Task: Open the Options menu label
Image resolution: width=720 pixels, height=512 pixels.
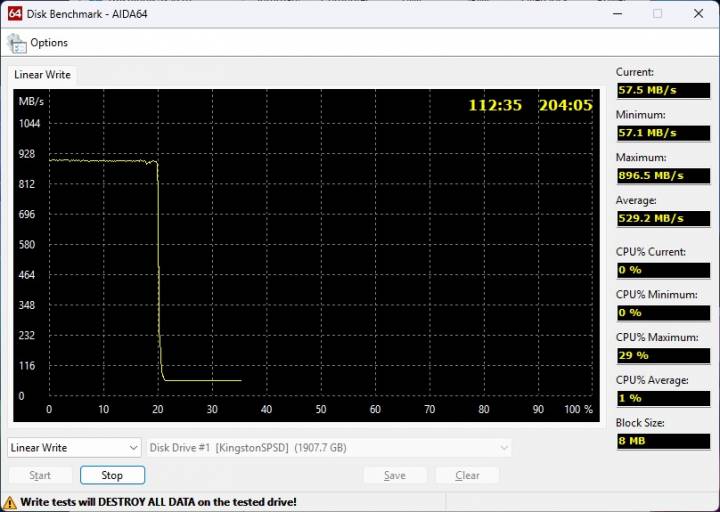Action: click(x=49, y=43)
